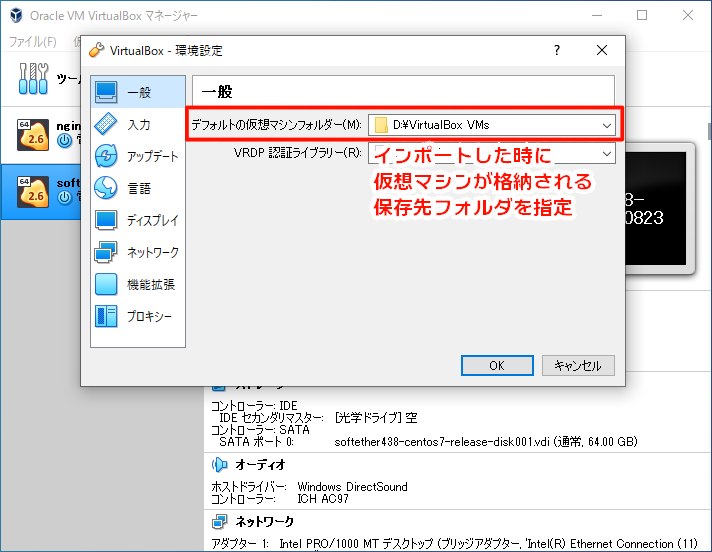The height and width of the screenshot is (552, 712).
Task: Open the ディスプレイ (Display) settings category
Action: click(x=138, y=220)
